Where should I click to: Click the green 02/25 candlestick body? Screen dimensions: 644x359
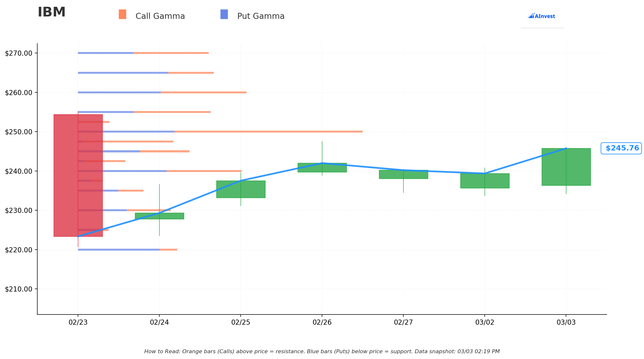(241, 189)
